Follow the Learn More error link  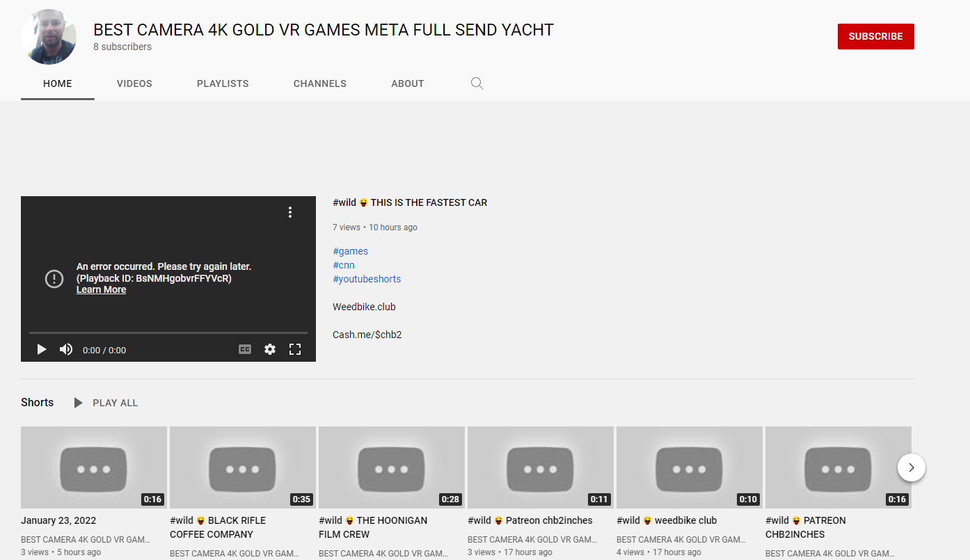(x=101, y=290)
